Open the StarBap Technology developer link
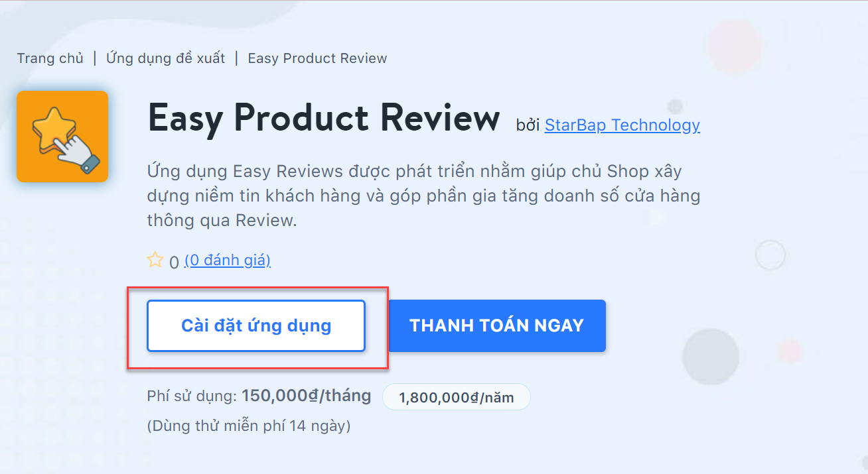Screen dimensions: 868x474 [622, 125]
